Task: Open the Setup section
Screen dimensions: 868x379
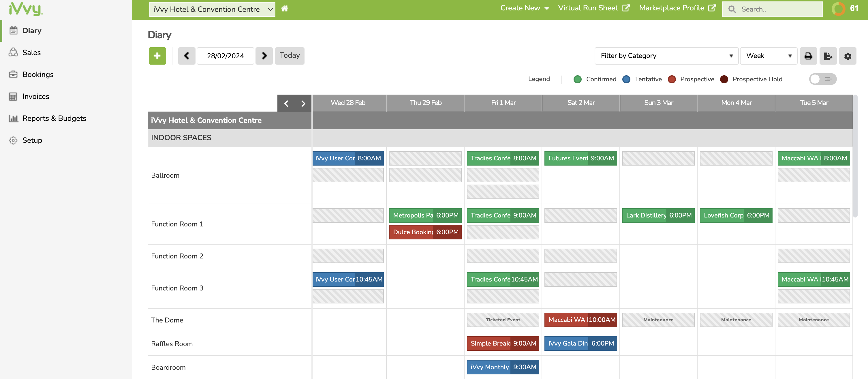Action: click(32, 140)
